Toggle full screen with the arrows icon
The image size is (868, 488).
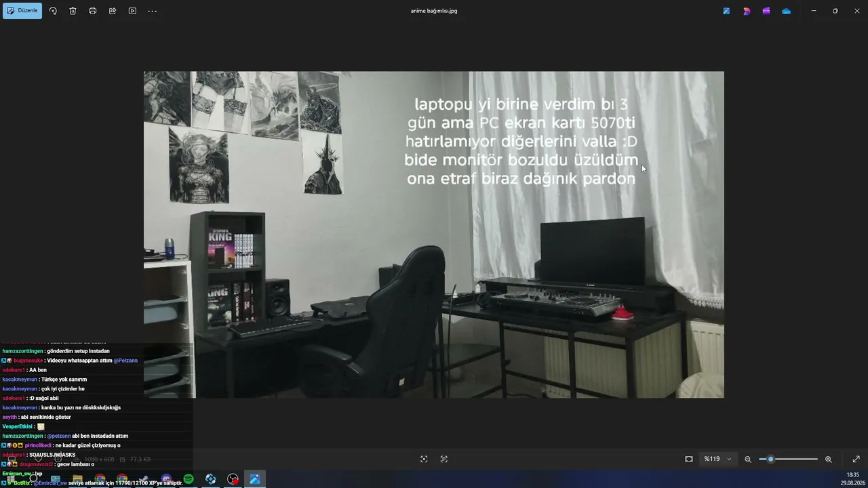(x=856, y=459)
